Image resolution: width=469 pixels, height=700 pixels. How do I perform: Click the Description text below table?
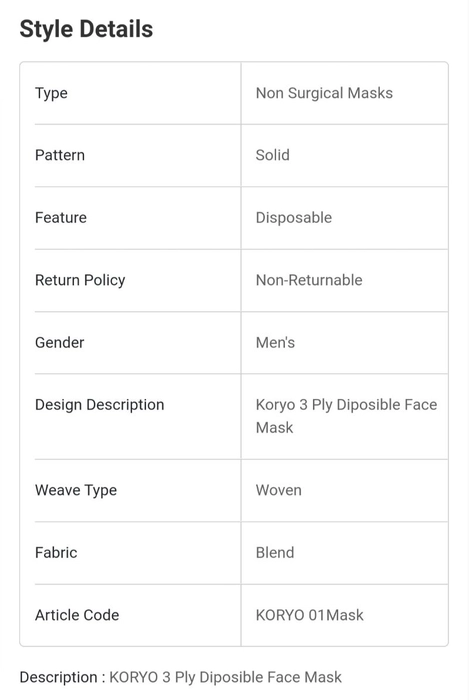(181, 677)
